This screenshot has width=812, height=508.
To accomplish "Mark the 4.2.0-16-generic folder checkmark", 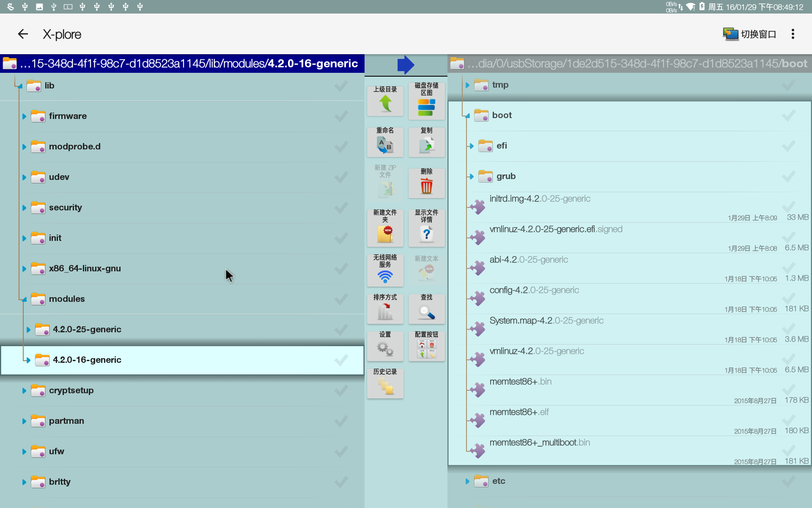I will point(341,360).
